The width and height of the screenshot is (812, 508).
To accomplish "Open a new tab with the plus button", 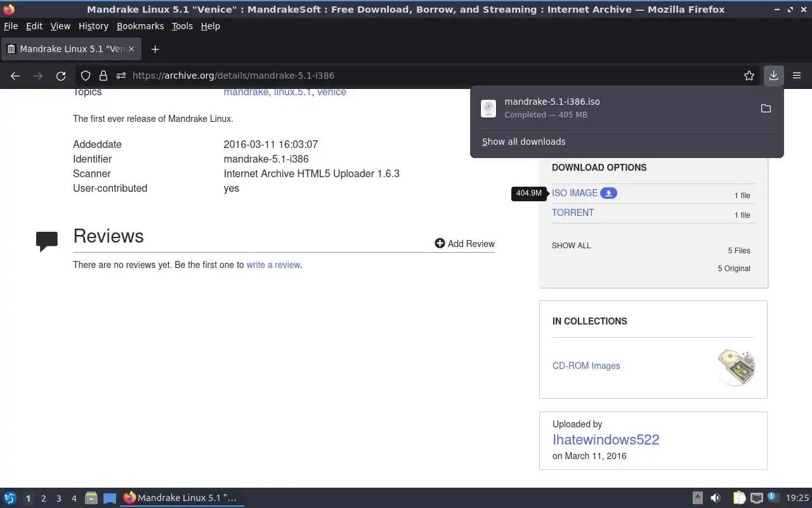I will pos(155,49).
